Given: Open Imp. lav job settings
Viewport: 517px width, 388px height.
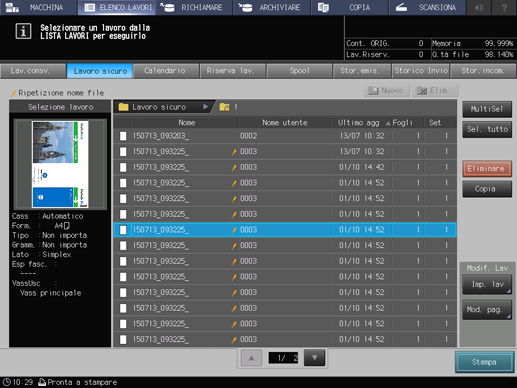Looking at the screenshot, I should coord(487,284).
